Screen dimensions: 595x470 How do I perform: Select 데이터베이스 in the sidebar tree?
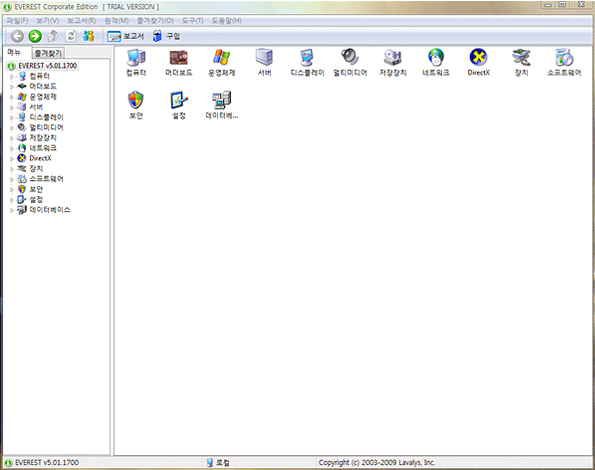pyautogui.click(x=50, y=209)
